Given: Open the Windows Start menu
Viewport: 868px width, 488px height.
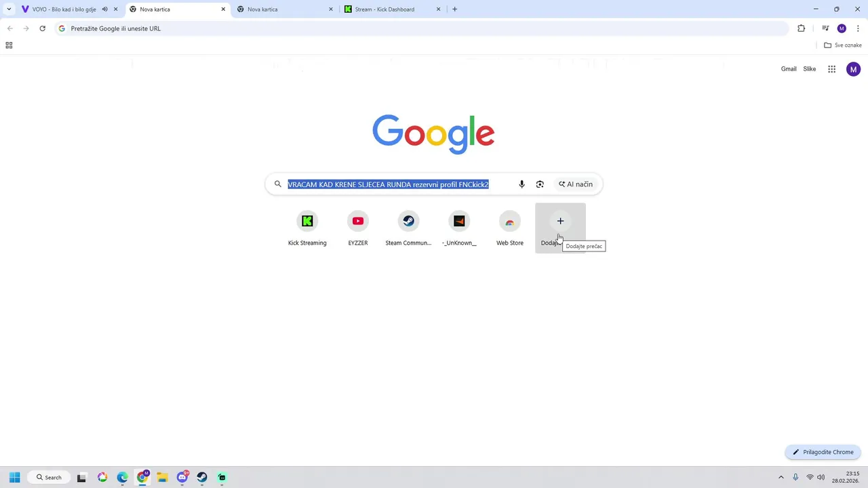Looking at the screenshot, I should (14, 477).
